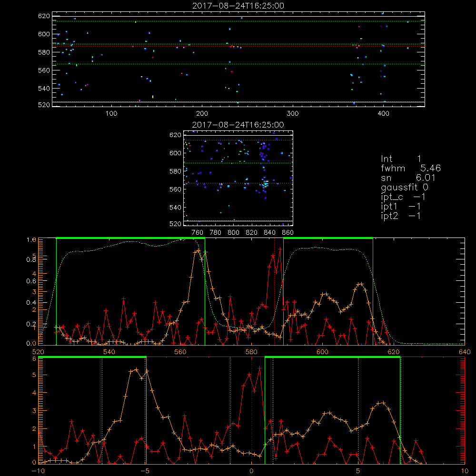Click x-axis label 300 of top image
The height and width of the screenshot is (476, 476).
coord(293,114)
